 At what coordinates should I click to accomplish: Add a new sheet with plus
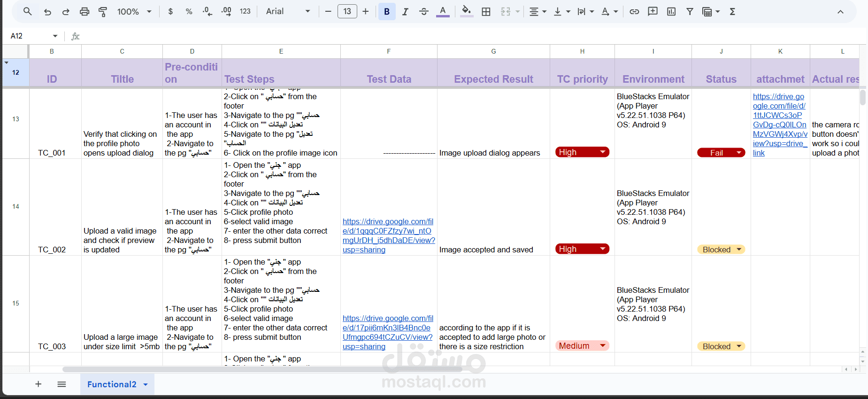[38, 384]
